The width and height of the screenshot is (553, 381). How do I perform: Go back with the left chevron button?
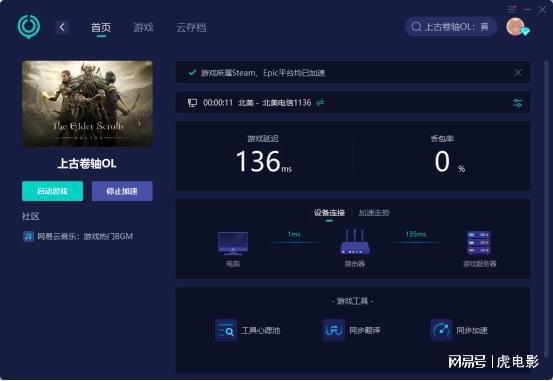point(62,27)
